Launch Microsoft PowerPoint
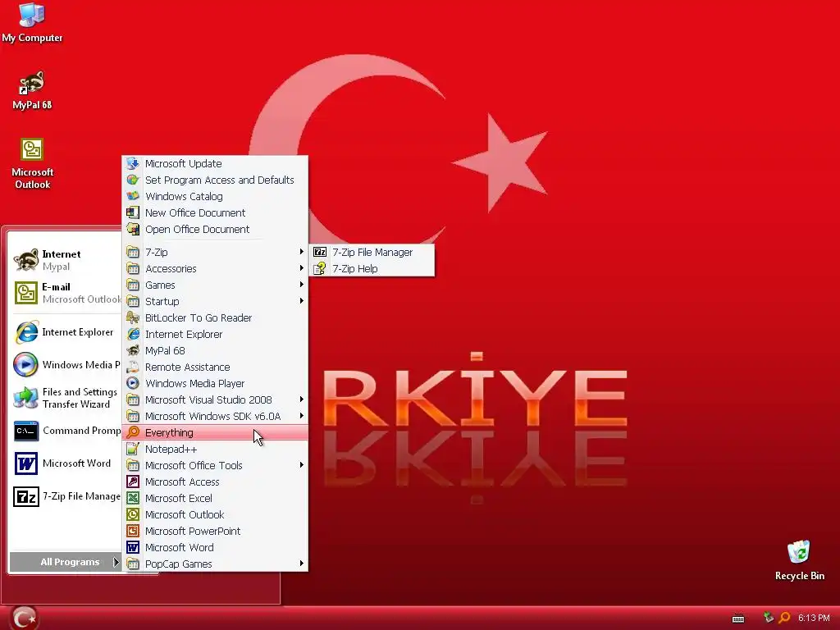Image resolution: width=840 pixels, height=630 pixels. point(216,531)
